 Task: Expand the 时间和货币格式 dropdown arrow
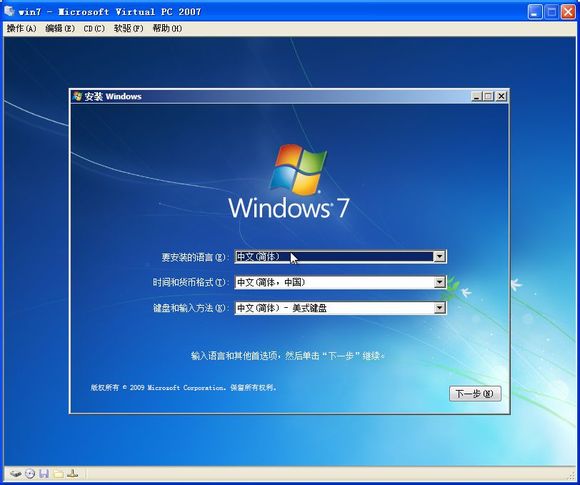[x=439, y=283]
